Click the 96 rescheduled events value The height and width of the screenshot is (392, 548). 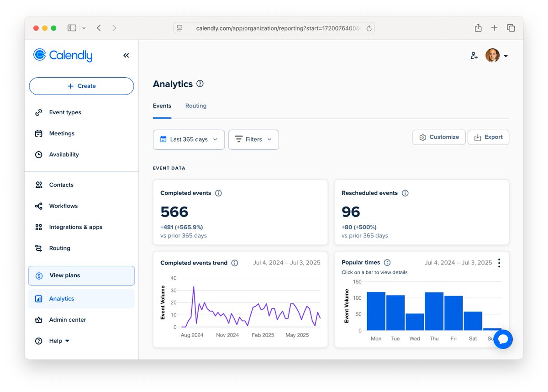pyautogui.click(x=351, y=212)
